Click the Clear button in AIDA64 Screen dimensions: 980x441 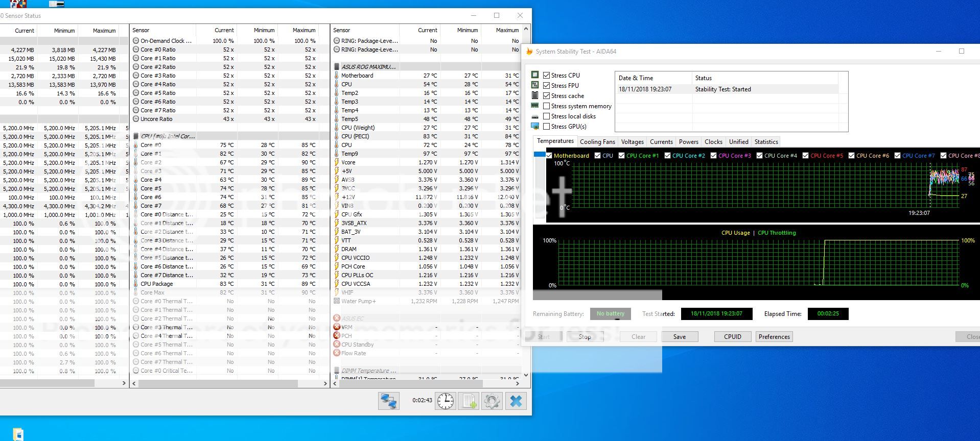[x=638, y=337]
